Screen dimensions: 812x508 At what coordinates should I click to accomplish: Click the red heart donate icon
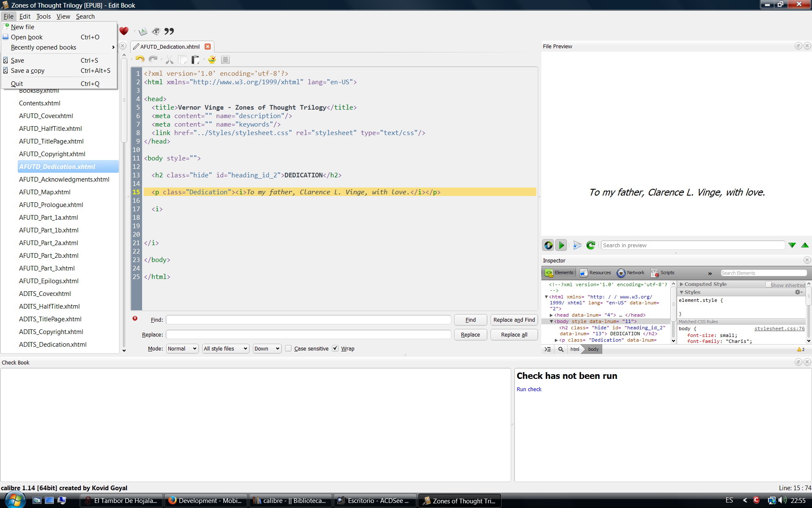(x=124, y=31)
